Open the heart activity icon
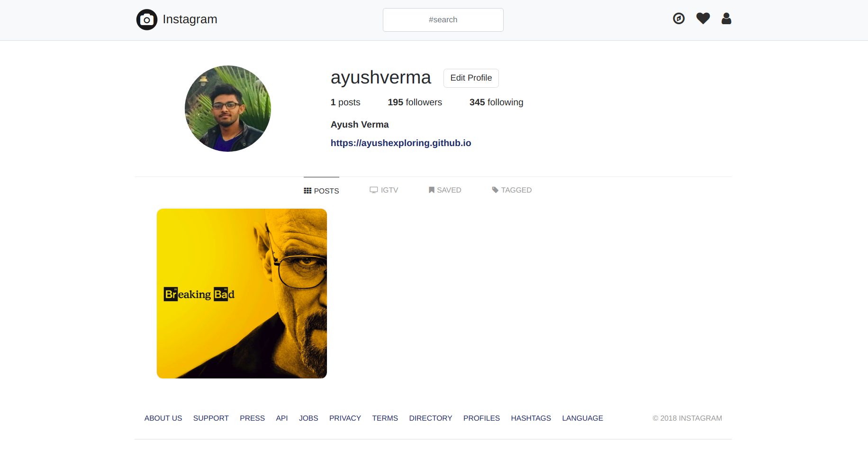 [703, 18]
